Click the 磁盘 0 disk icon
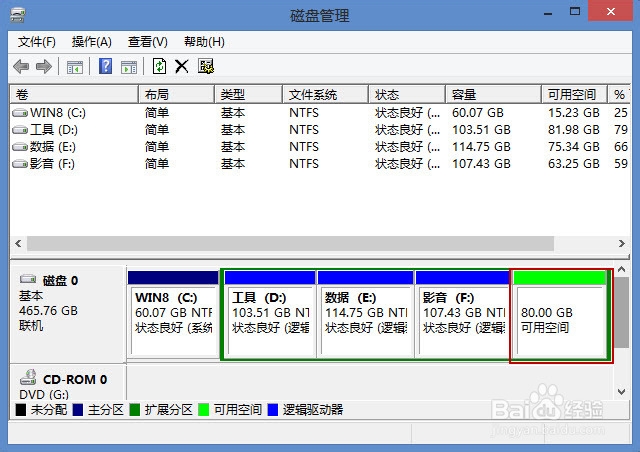This screenshot has width=640, height=452. coord(28,279)
